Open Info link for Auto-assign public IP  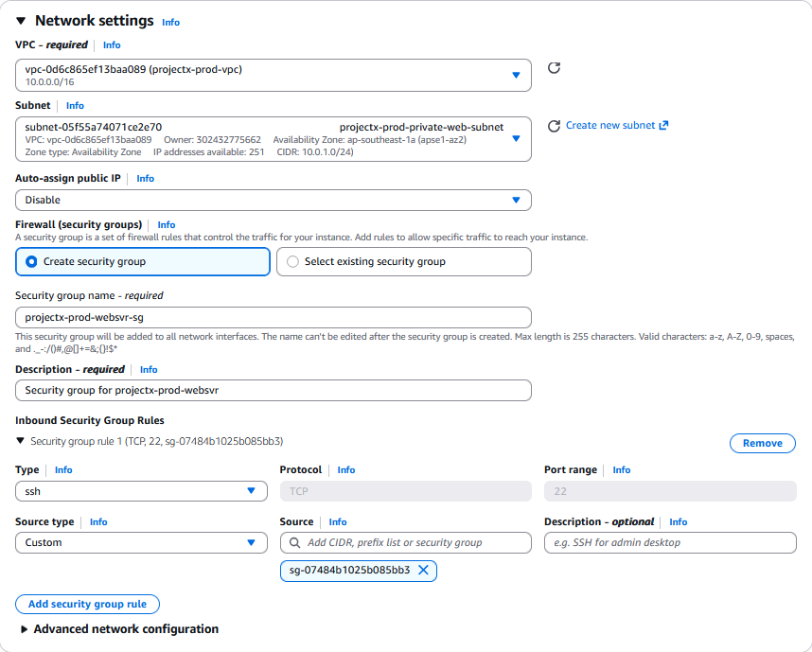coord(145,179)
